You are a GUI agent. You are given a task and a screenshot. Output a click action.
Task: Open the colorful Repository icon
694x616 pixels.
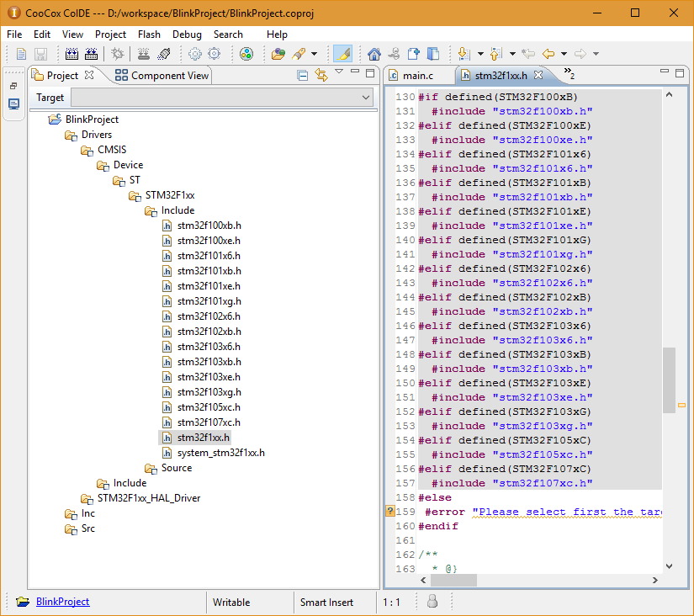pos(246,54)
